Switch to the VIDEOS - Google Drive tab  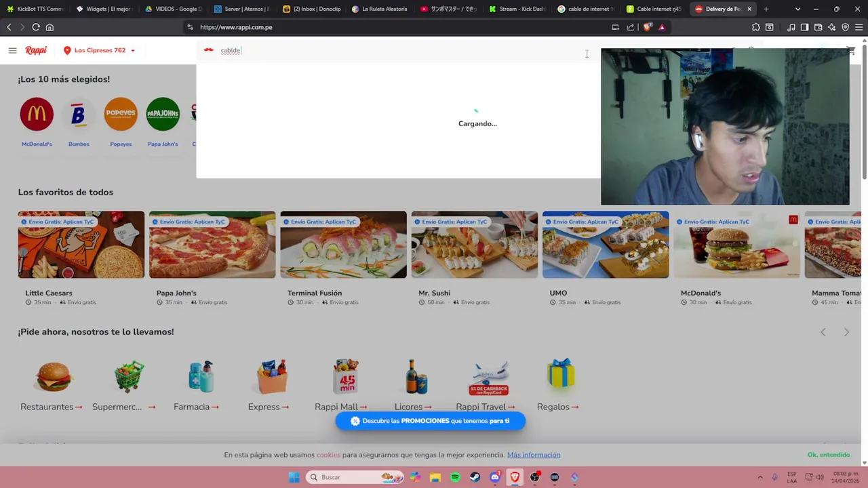173,9
